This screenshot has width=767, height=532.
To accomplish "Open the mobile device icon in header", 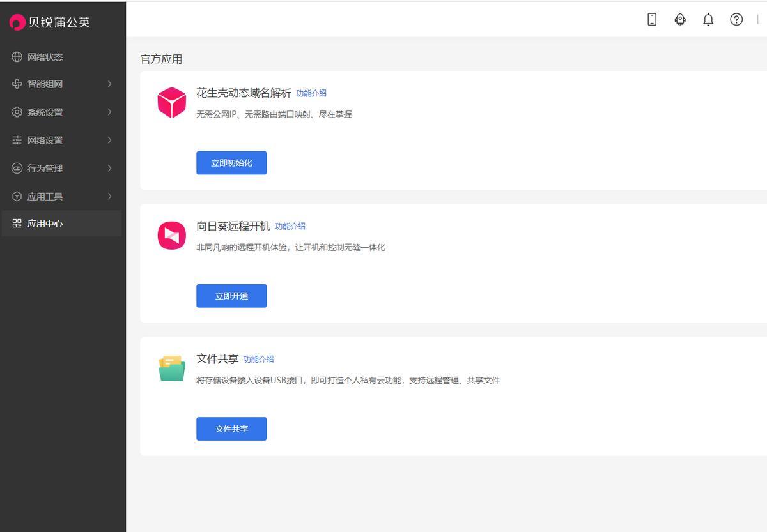I will (652, 19).
